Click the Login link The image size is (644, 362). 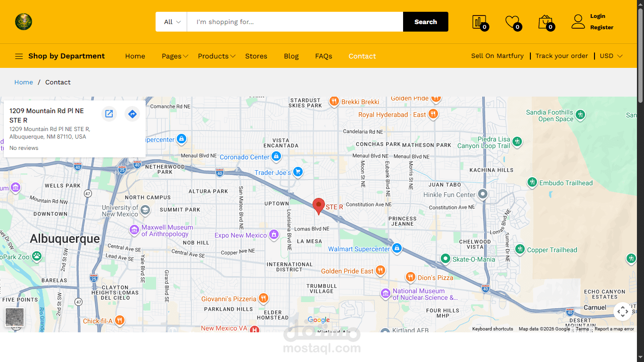click(598, 16)
